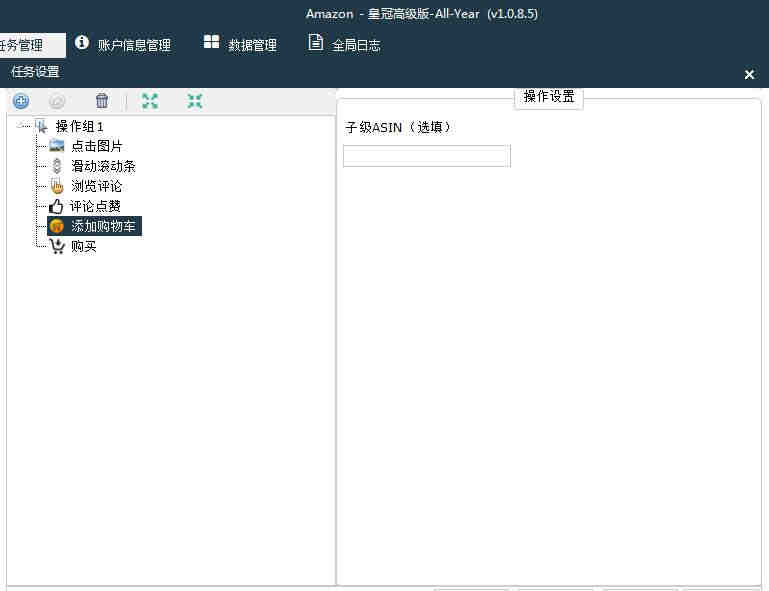Click the shopping cart icon of 购买

point(57,246)
